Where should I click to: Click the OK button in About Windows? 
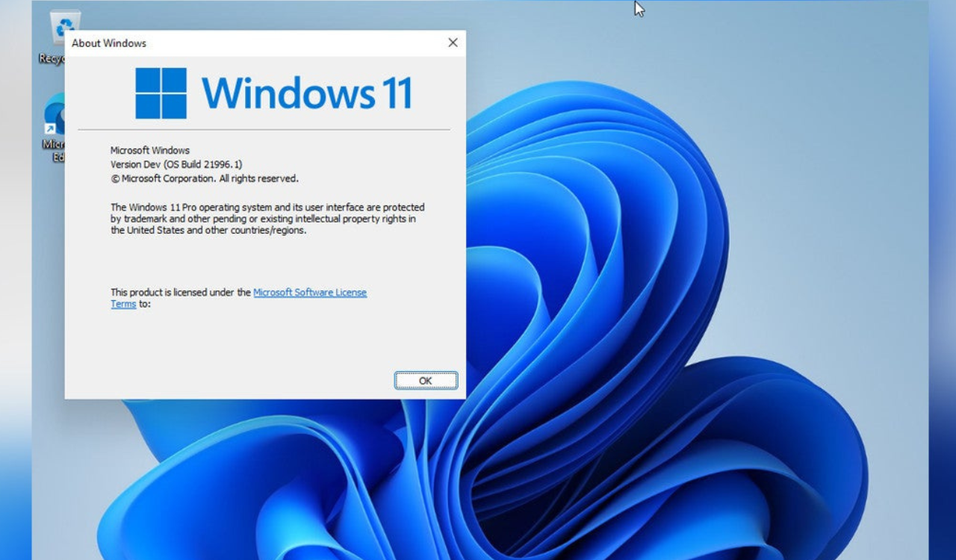coord(426,381)
